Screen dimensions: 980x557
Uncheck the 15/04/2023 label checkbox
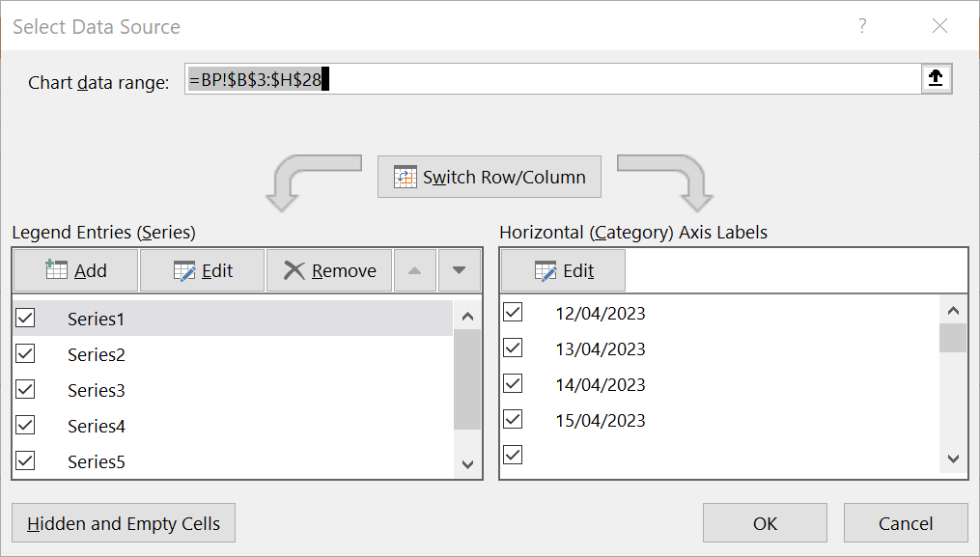pyautogui.click(x=513, y=419)
